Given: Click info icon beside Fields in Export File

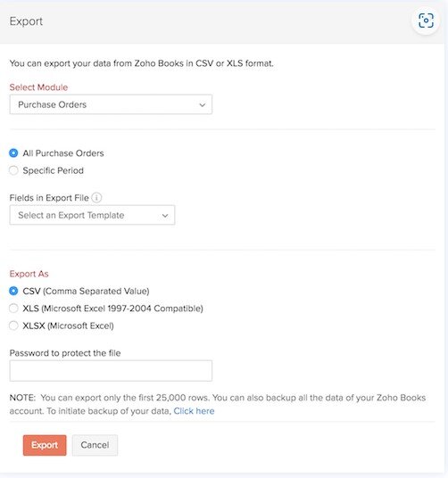Looking at the screenshot, I should point(96,198).
